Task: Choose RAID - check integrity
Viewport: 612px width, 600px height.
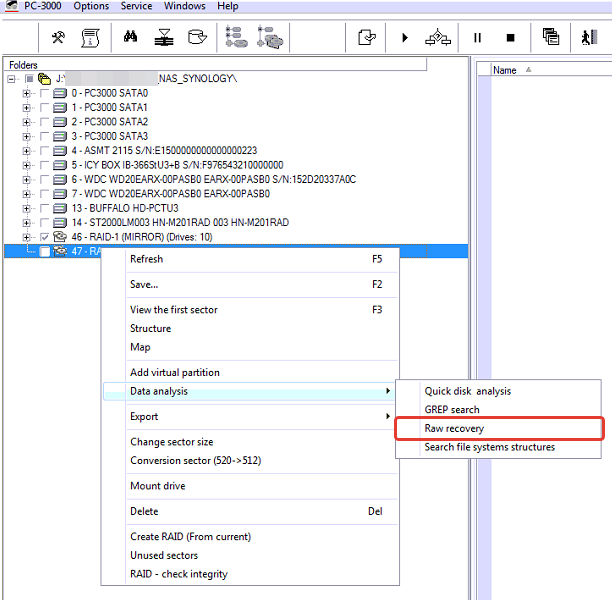Action: pyautogui.click(x=250, y=574)
